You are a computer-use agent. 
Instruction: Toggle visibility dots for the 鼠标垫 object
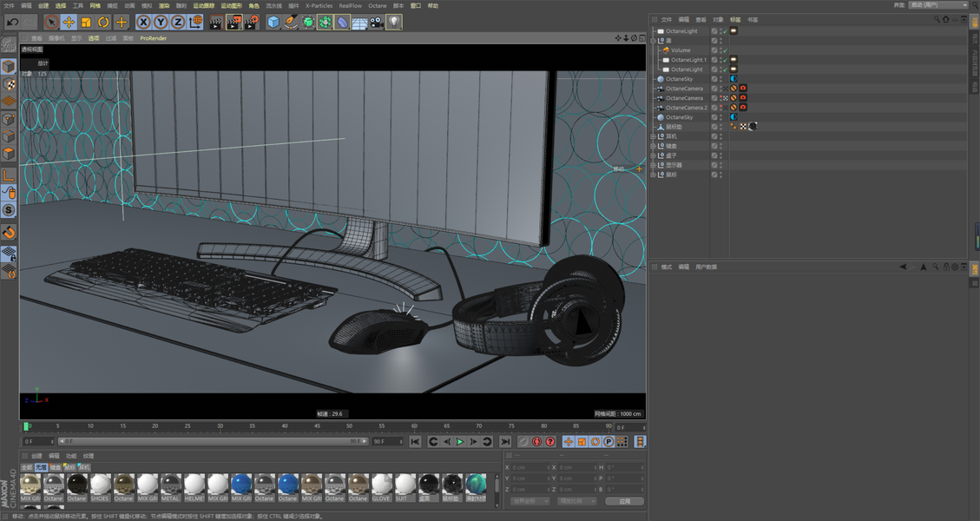(x=720, y=126)
